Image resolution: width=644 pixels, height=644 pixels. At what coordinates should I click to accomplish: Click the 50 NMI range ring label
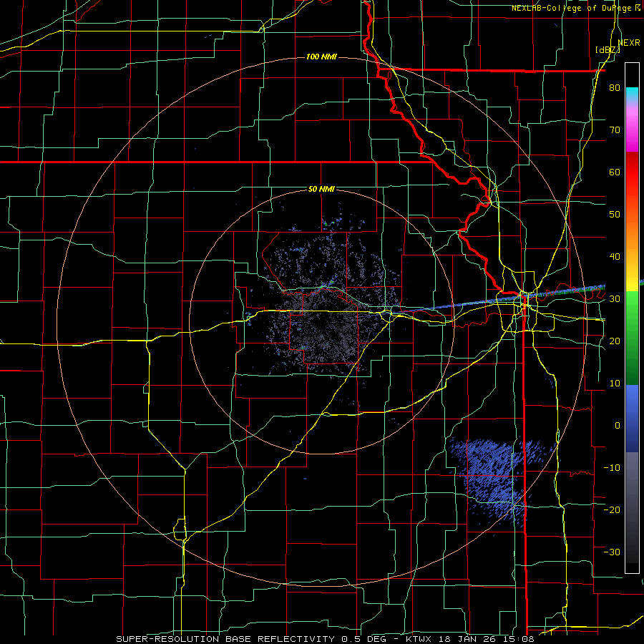(321, 190)
